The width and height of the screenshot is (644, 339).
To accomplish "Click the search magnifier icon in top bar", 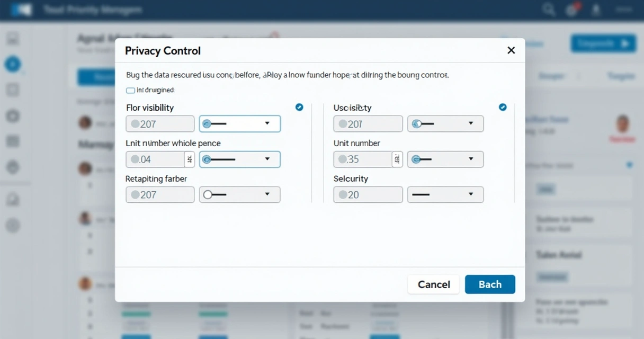I will pyautogui.click(x=549, y=10).
